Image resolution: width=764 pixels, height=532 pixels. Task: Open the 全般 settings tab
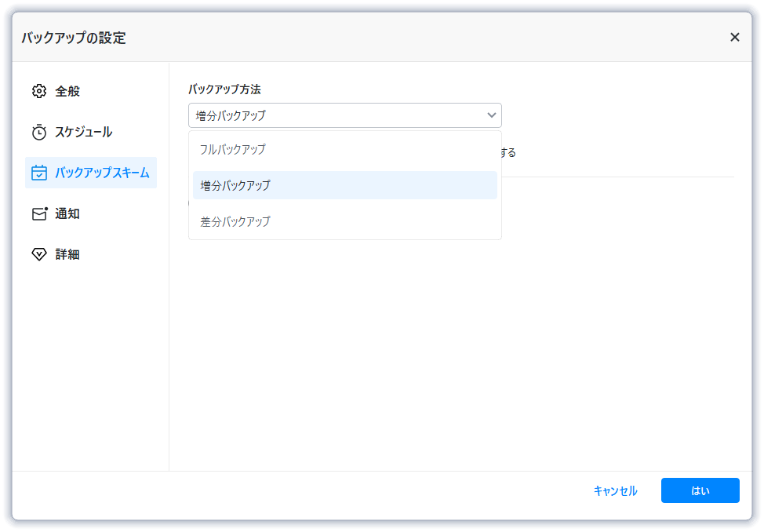67,91
